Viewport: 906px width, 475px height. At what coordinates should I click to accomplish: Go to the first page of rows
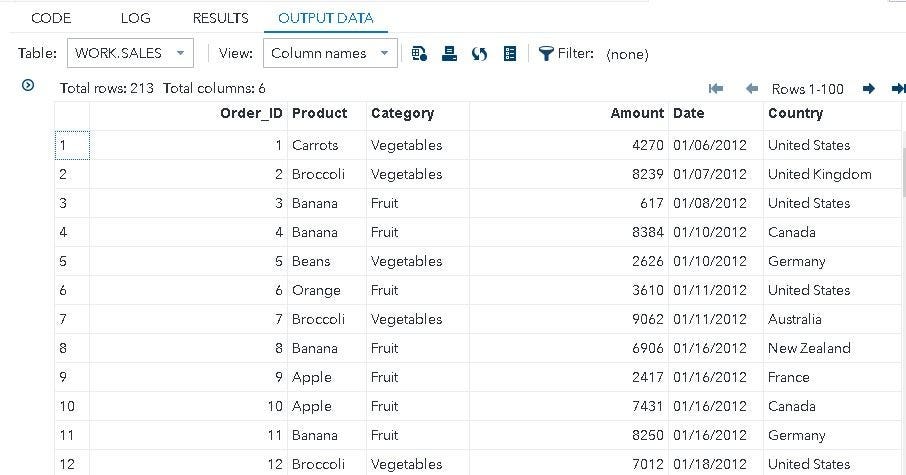click(716, 88)
